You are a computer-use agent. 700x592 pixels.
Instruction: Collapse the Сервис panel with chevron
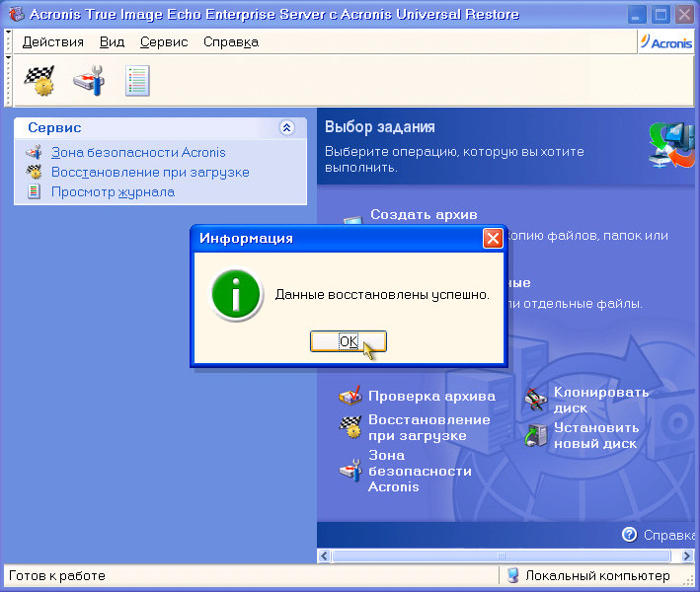click(x=286, y=127)
